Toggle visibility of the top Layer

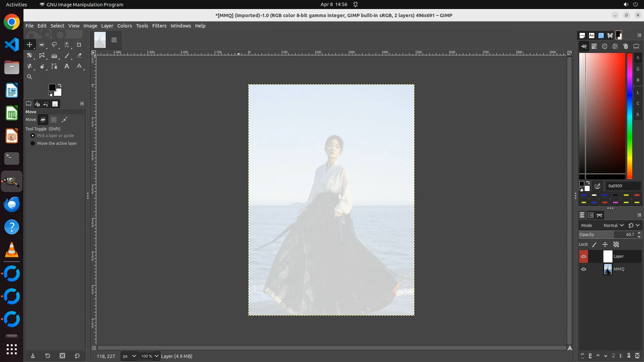[584, 257]
